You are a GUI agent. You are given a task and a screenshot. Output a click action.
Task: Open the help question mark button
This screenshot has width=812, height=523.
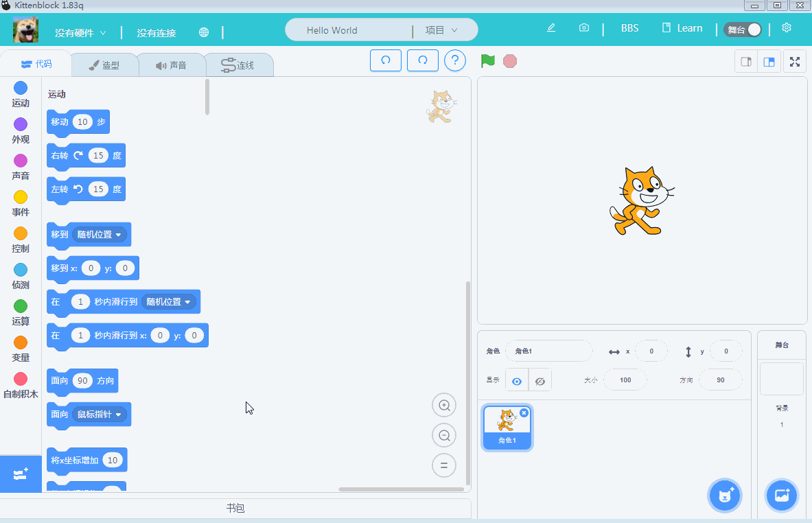[454, 60]
